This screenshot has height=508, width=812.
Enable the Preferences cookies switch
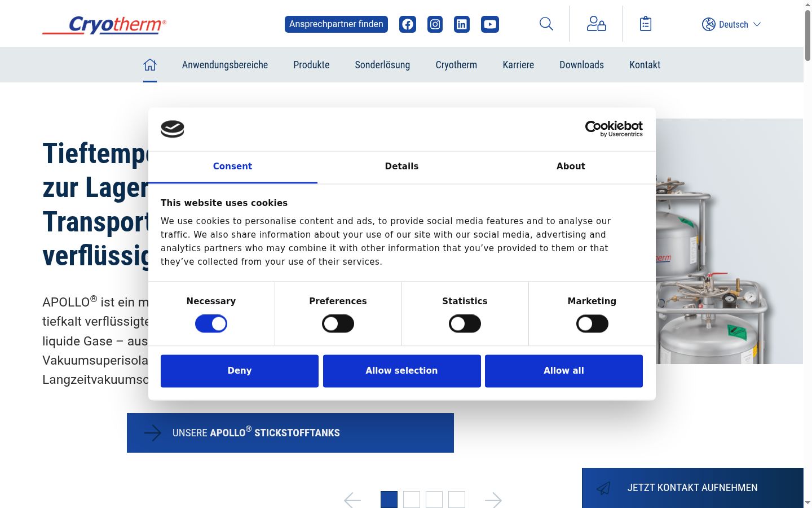click(x=338, y=324)
